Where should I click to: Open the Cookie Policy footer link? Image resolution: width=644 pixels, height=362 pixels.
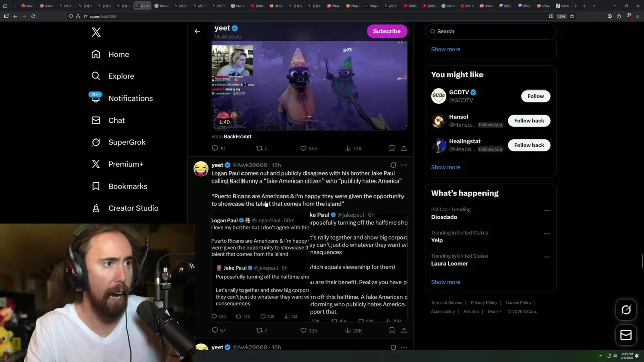pos(519,303)
